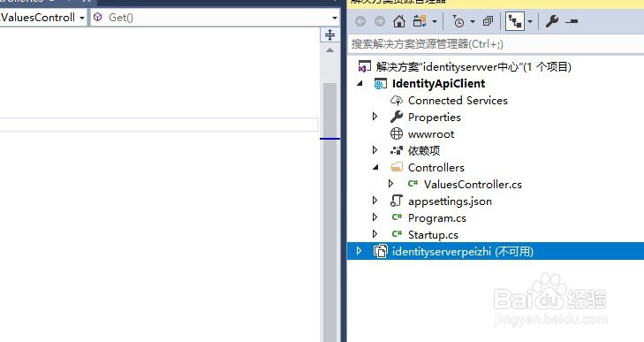The height and width of the screenshot is (342, 644).
Task: Select the solution node 'identityservver中心'
Action: tap(474, 66)
